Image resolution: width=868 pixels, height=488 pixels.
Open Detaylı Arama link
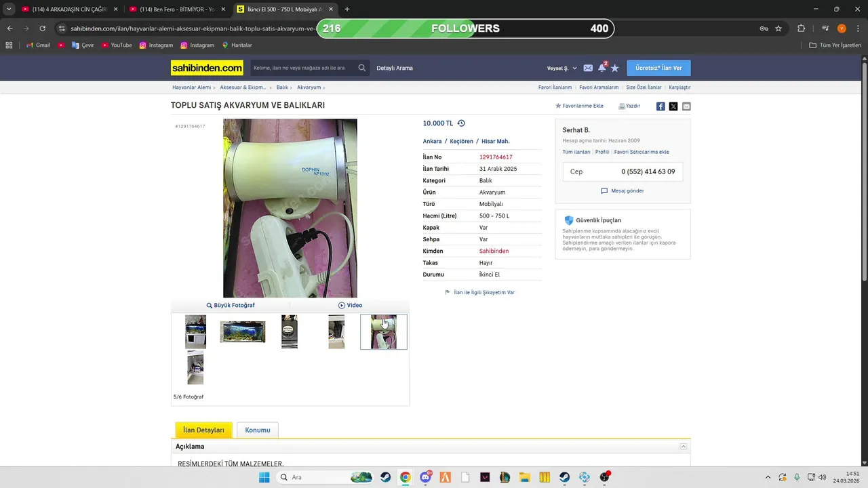(395, 68)
